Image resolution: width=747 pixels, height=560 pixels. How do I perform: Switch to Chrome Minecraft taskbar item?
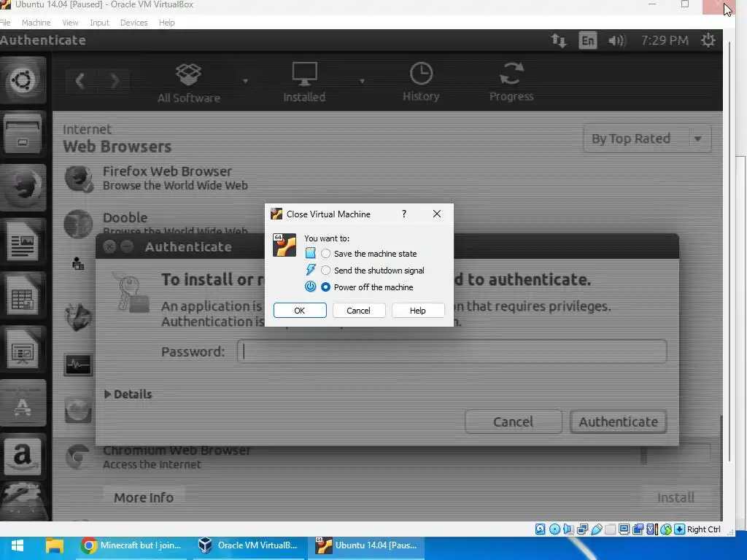click(x=132, y=545)
